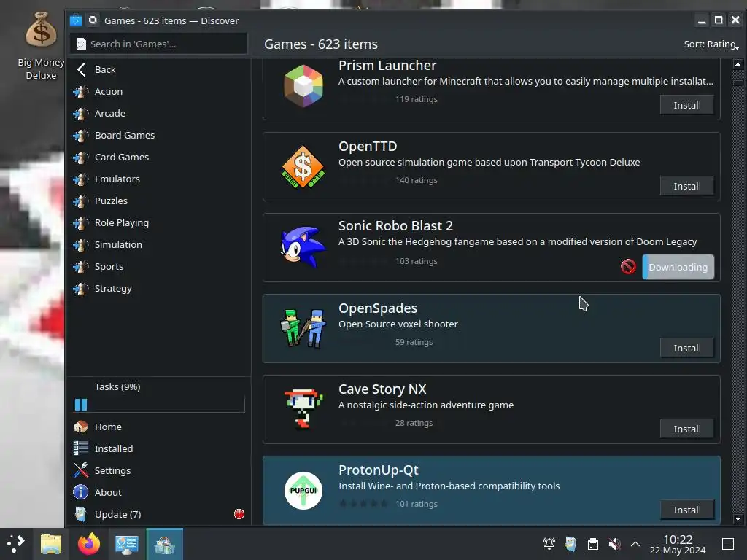Open the Sort: Rating dropdown
Image resolution: width=747 pixels, height=560 pixels.
tap(711, 44)
